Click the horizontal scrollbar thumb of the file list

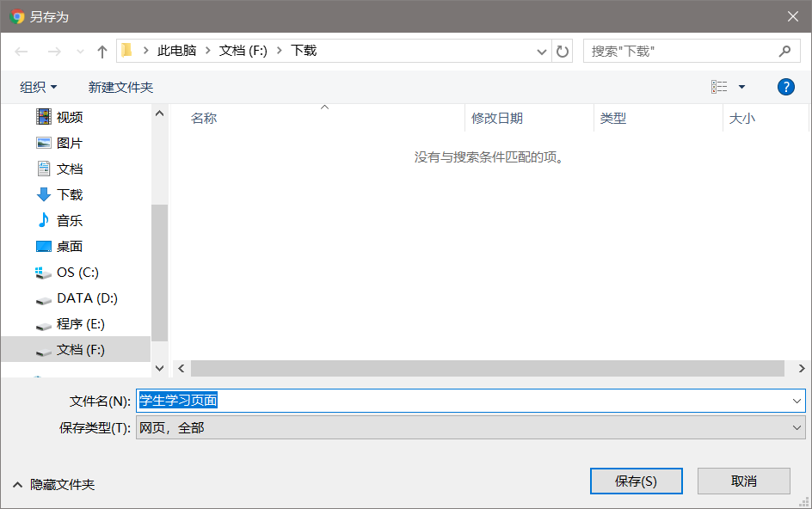tap(488, 368)
